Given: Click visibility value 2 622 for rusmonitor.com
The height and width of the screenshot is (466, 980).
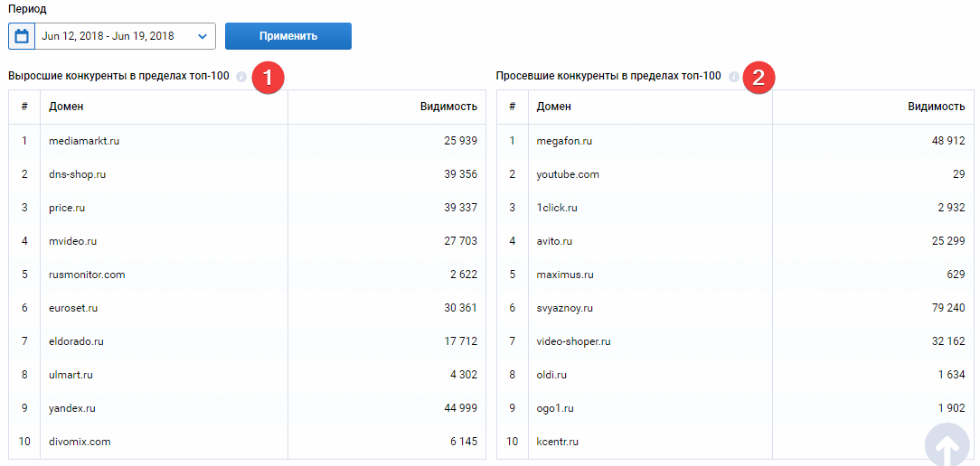Looking at the screenshot, I should 463,275.
